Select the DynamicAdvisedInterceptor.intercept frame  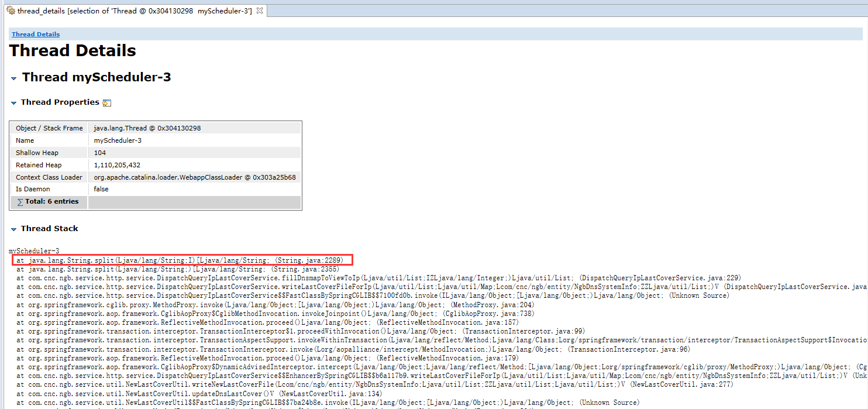tap(442, 367)
